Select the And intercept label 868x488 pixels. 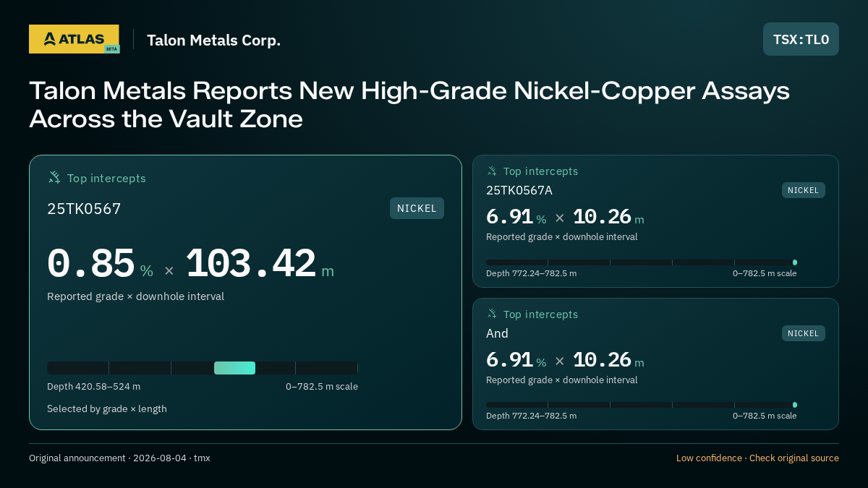click(497, 333)
